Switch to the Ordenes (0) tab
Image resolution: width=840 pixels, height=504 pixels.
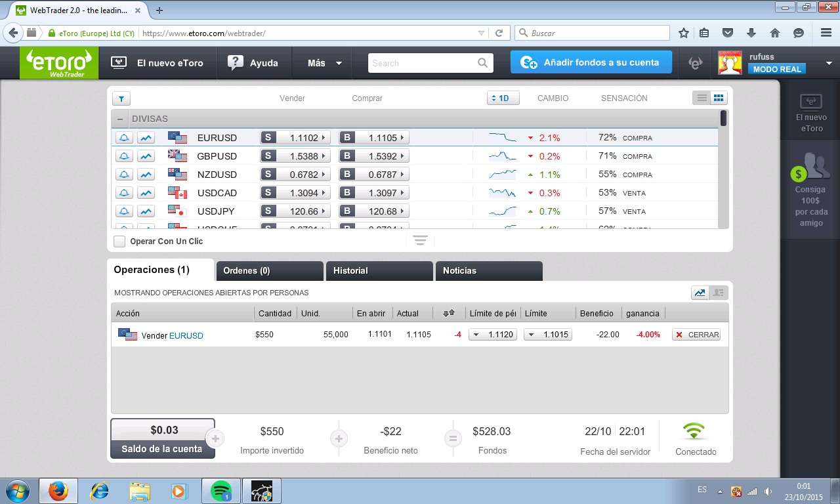(270, 271)
